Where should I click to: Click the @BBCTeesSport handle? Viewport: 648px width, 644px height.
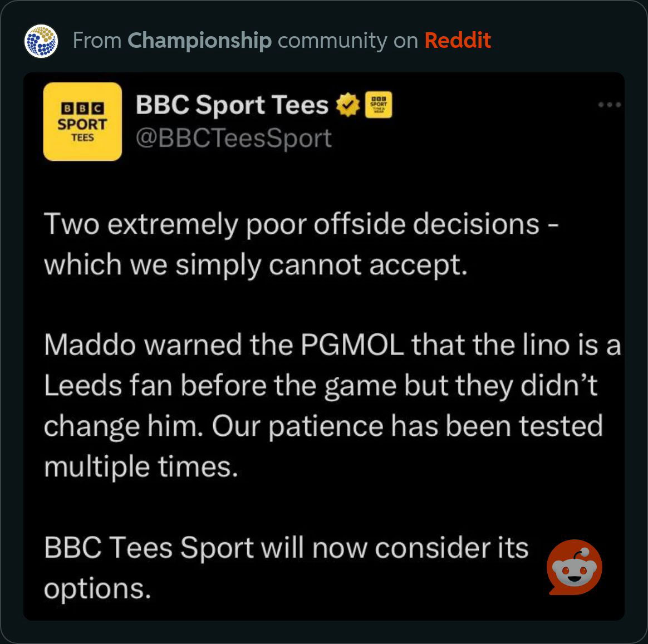tap(233, 138)
